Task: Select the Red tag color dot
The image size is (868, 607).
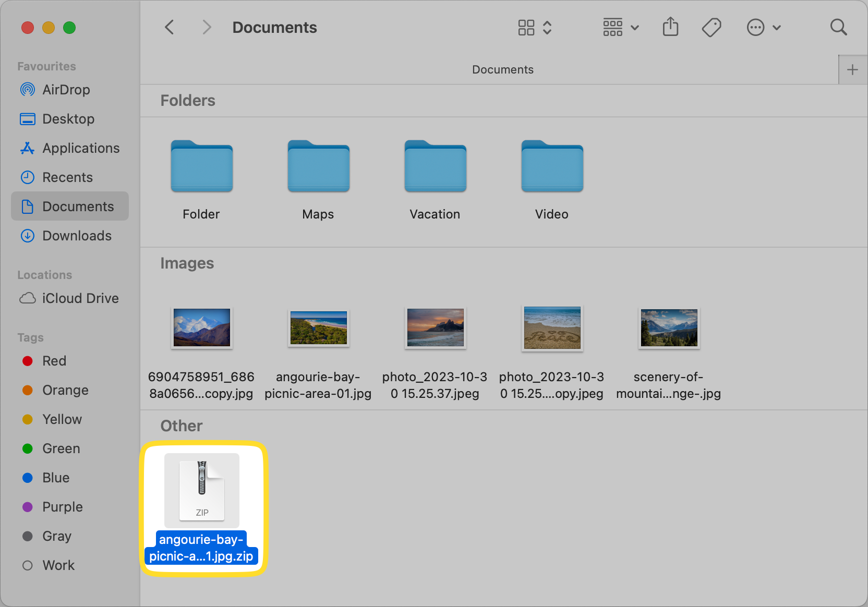Action: coord(27,360)
